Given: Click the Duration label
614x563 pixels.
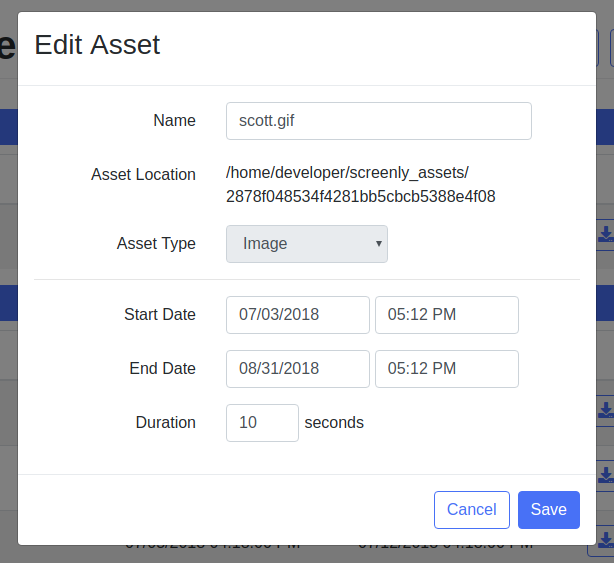Looking at the screenshot, I should pyautogui.click(x=165, y=422).
